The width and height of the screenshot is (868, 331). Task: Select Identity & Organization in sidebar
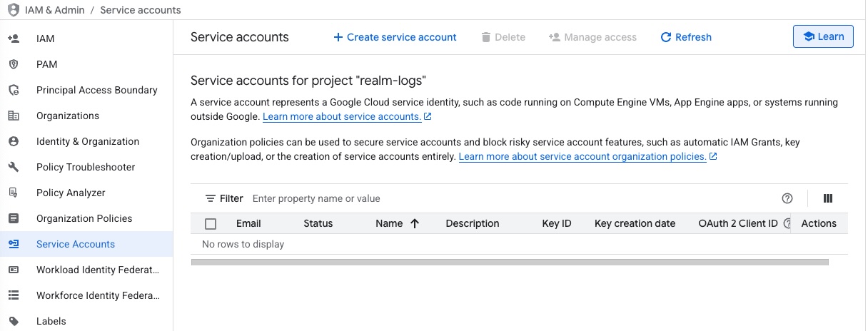pos(86,141)
